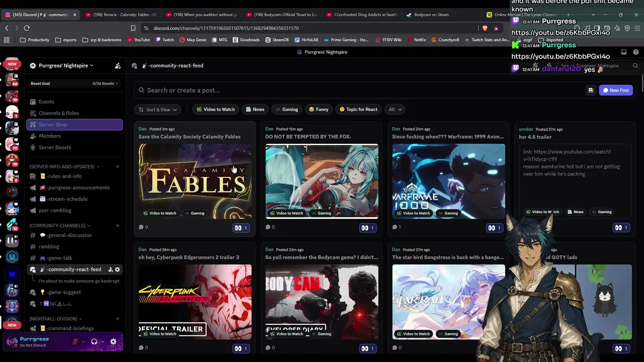
Task: Open the game-talk channel
Action: [74, 258]
